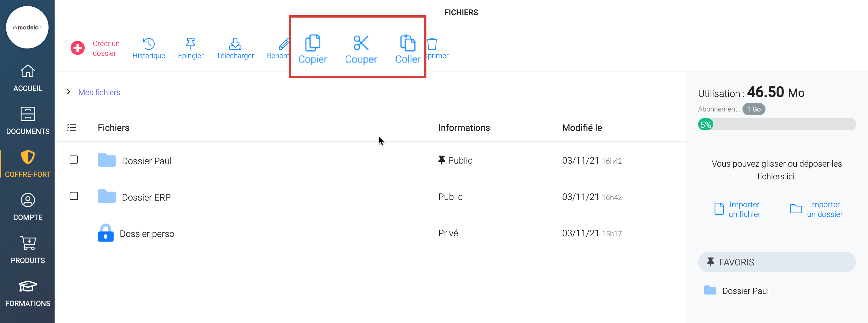Click the Copier (copy) icon

tap(312, 43)
